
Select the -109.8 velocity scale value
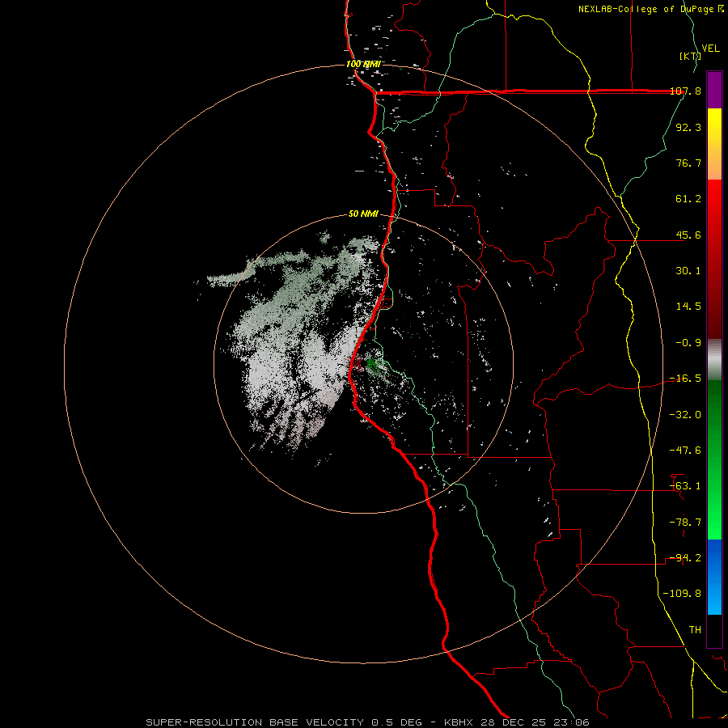(x=682, y=594)
